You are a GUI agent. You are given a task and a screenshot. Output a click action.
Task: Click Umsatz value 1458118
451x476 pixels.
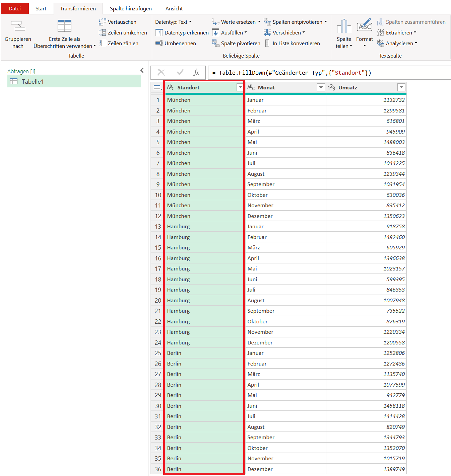coord(366,406)
